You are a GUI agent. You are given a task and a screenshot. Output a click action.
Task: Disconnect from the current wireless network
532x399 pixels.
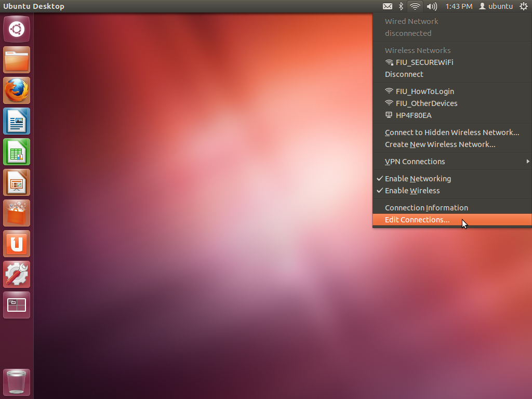(x=404, y=74)
